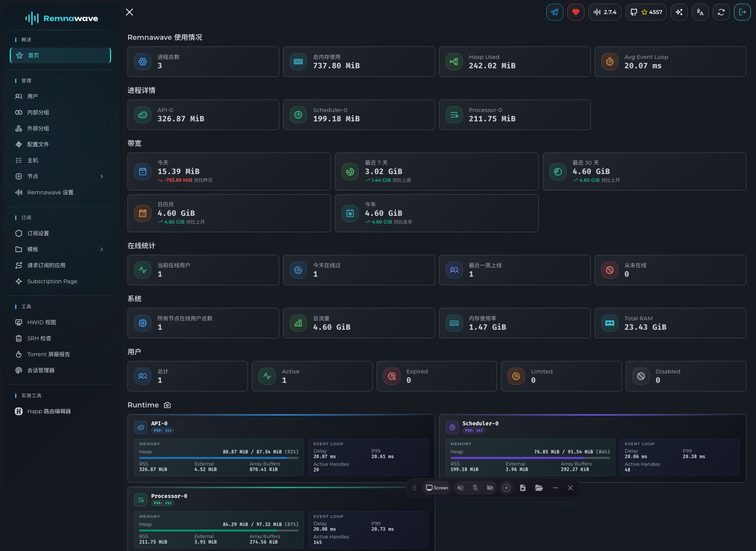
Task: Click the '23.43 GiB' Total RAM value
Action: [645, 327]
